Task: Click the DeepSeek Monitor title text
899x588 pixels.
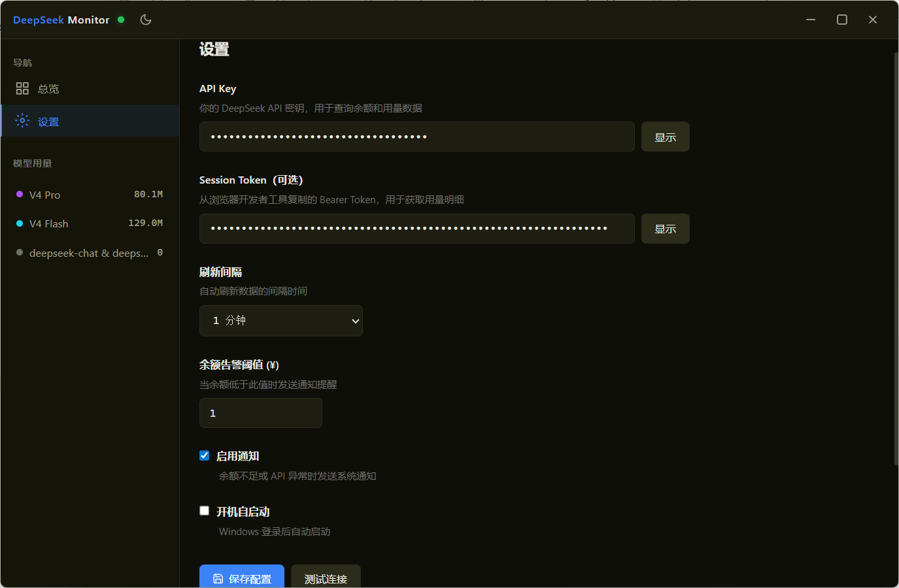Action: point(61,20)
